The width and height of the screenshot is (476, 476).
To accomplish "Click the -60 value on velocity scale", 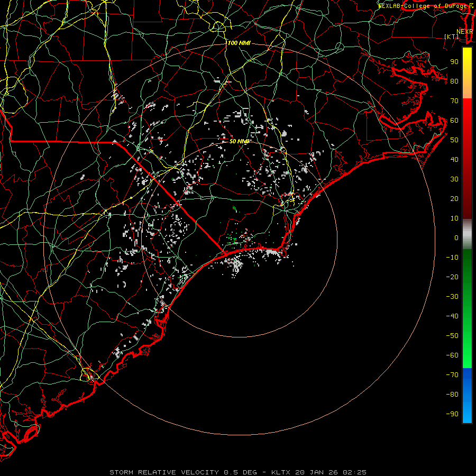I will point(452,355).
